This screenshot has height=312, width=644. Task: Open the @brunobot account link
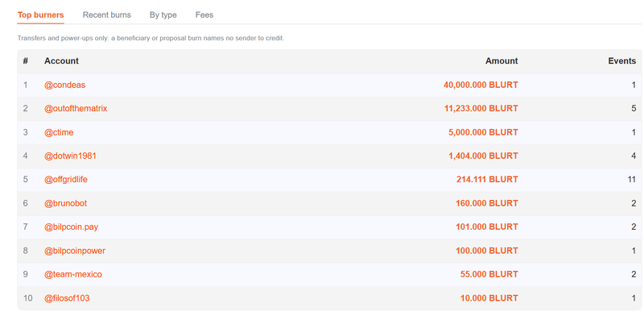point(66,203)
